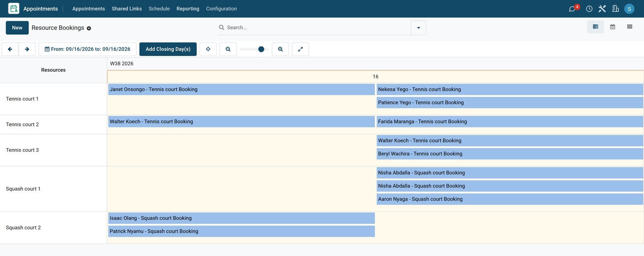The width and height of the screenshot is (644, 256).
Task: Open the Configuration menu
Action: [221, 9]
